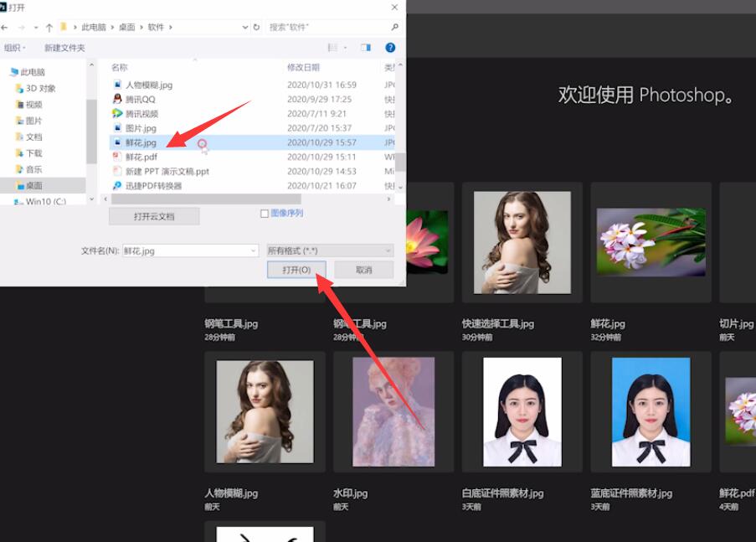The width and height of the screenshot is (756, 542).
Task: Select the 鲜花.jpg file row
Action: [252, 142]
